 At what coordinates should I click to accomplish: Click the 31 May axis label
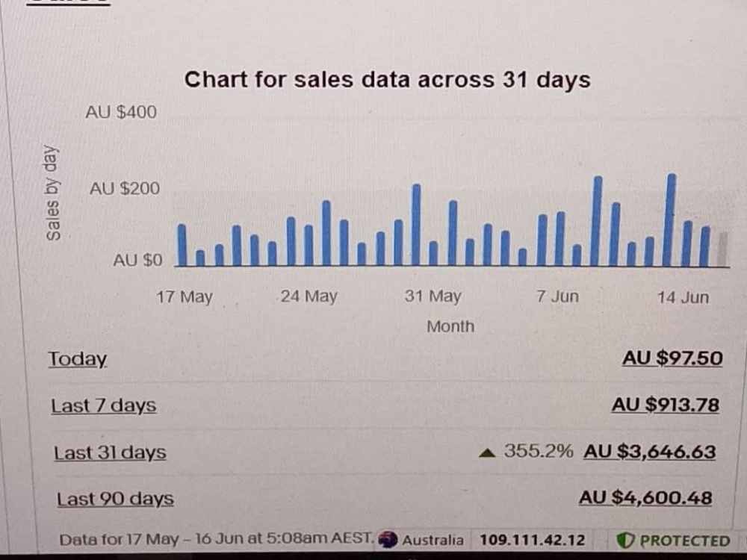tap(433, 296)
